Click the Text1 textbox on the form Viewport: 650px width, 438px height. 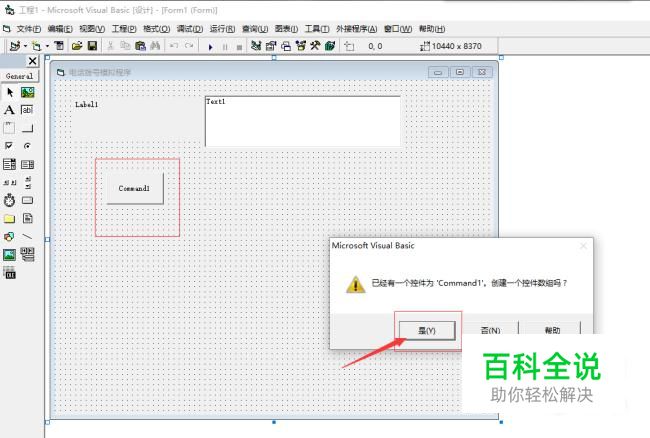[303, 121]
